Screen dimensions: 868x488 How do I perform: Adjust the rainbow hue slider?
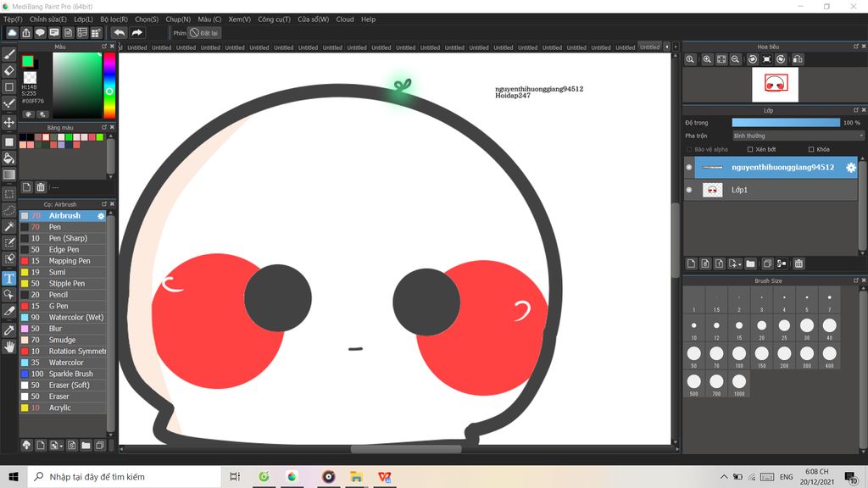(109, 86)
